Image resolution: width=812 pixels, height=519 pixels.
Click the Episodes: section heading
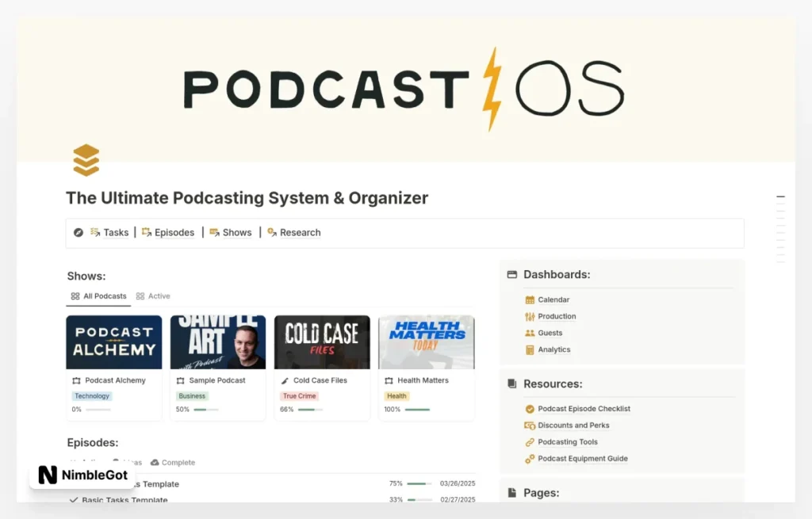pyautogui.click(x=93, y=443)
